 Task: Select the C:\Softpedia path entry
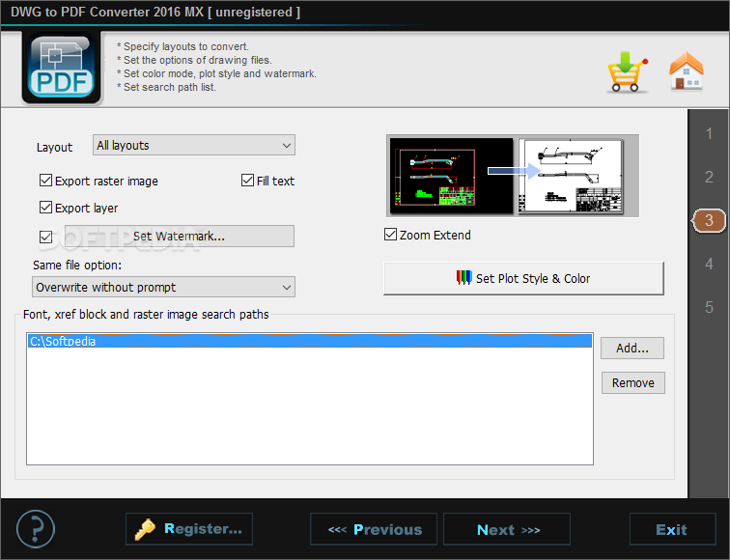310,341
